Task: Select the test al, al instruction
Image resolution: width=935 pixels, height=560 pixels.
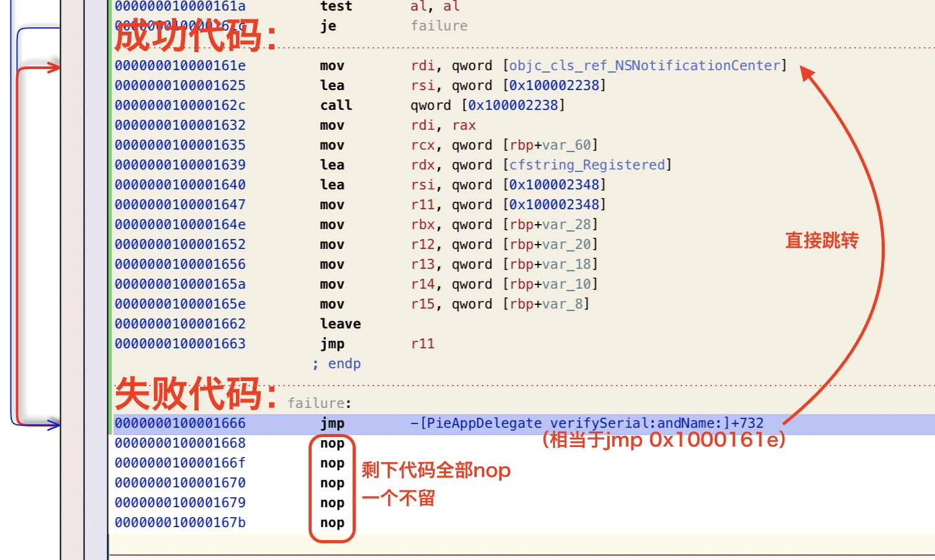Action: (x=390, y=7)
